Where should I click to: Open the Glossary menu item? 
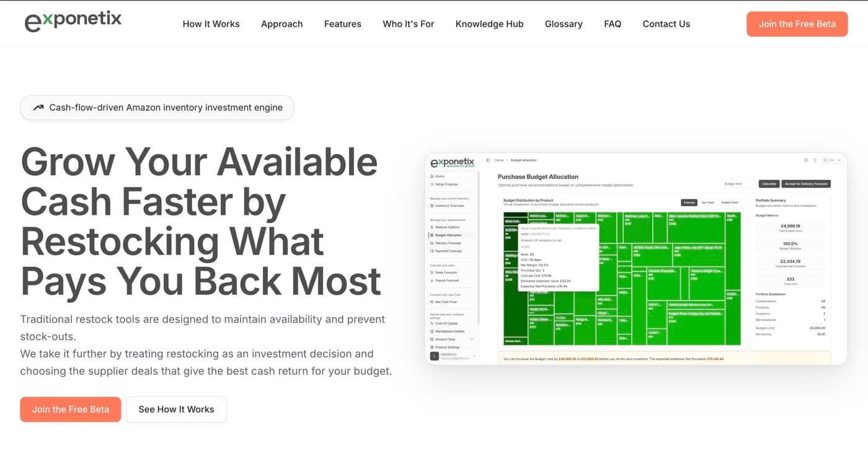point(564,24)
